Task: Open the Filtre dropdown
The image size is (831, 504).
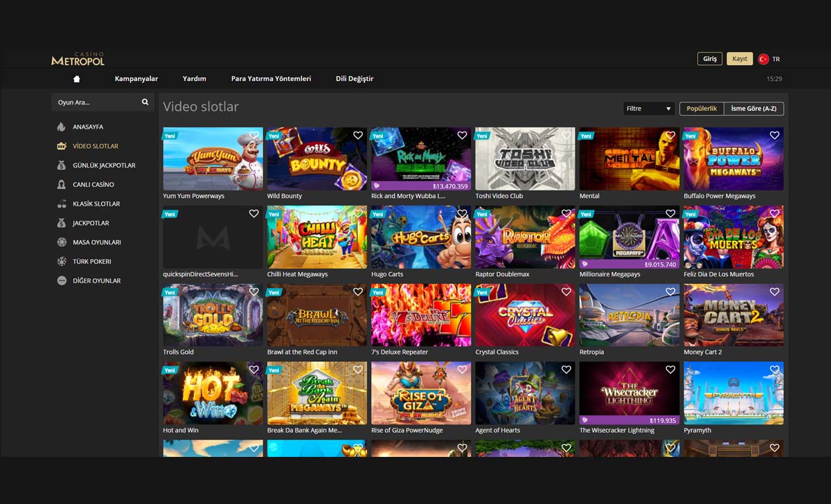Action: 649,109
